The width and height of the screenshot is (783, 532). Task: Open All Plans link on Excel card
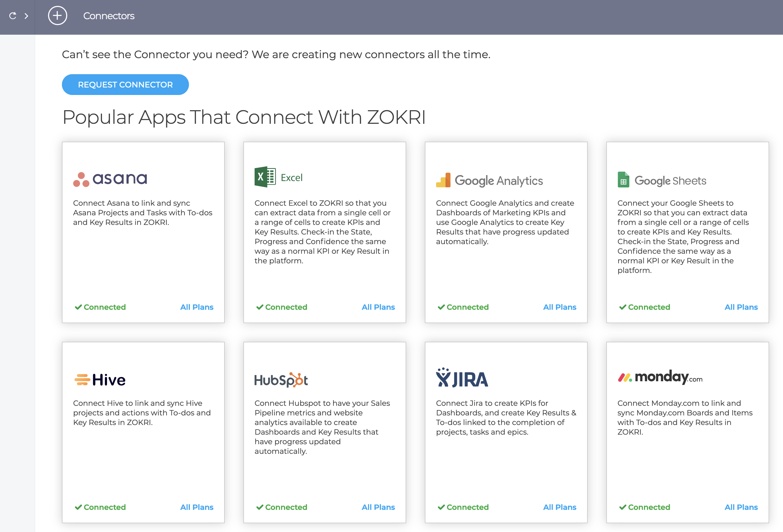tap(378, 307)
